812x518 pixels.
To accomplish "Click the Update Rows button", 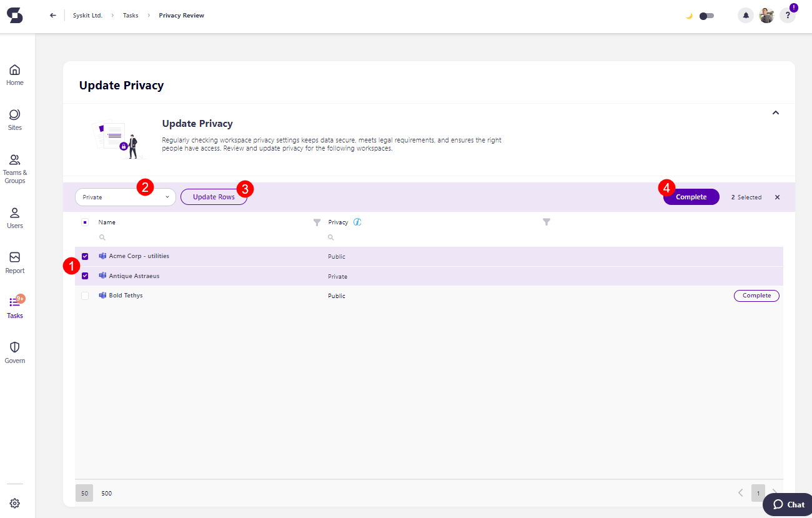I will 214,196.
